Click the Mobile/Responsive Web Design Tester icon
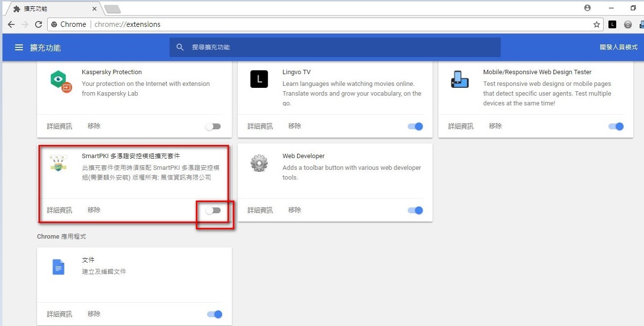 pyautogui.click(x=459, y=79)
